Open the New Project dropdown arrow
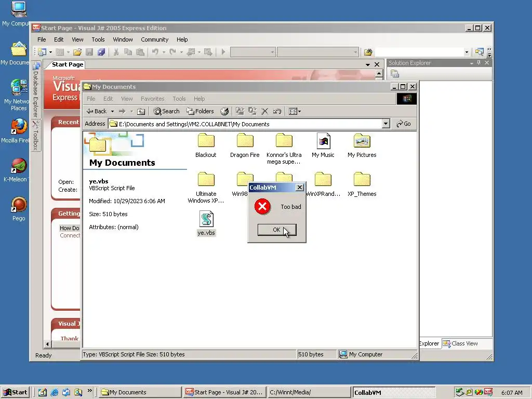The image size is (532, 399). (50, 52)
